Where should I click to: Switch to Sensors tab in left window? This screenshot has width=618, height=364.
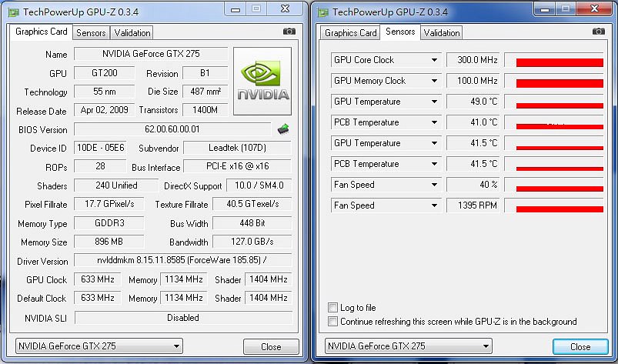click(x=91, y=33)
